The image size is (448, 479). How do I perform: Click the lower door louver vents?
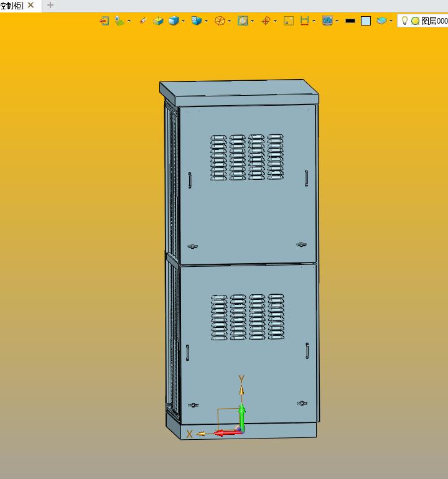coord(248,317)
